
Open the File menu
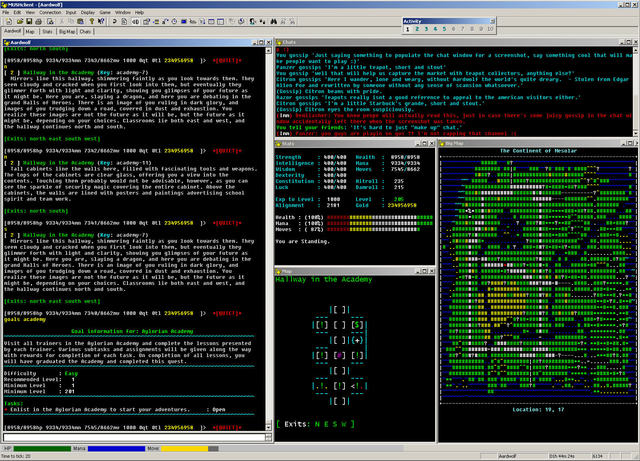pyautogui.click(x=6, y=13)
